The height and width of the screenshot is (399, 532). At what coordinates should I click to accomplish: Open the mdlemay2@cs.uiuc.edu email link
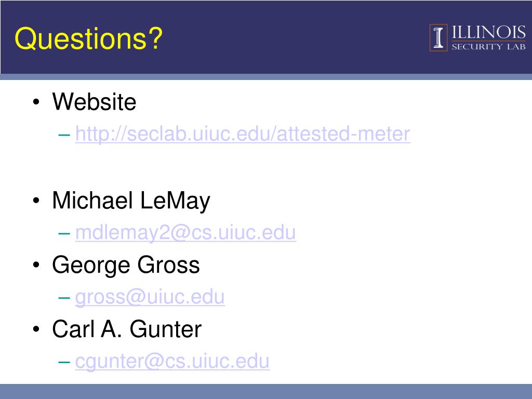click(x=185, y=233)
